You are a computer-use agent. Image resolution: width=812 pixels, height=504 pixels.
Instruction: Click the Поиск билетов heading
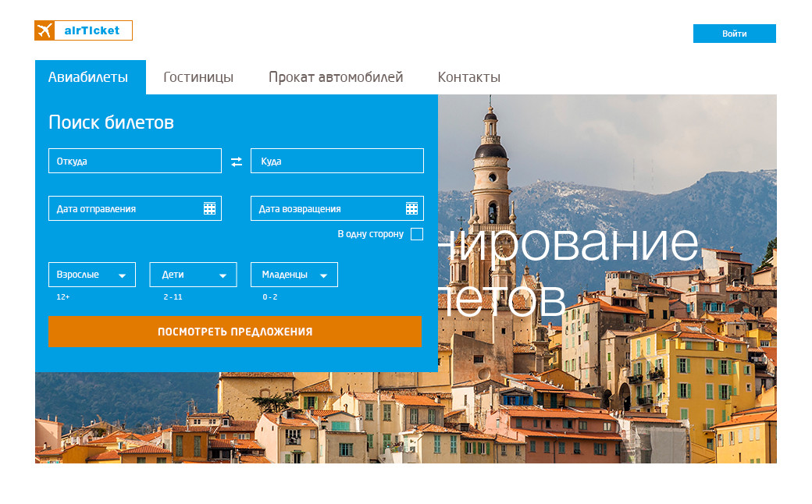tap(112, 122)
